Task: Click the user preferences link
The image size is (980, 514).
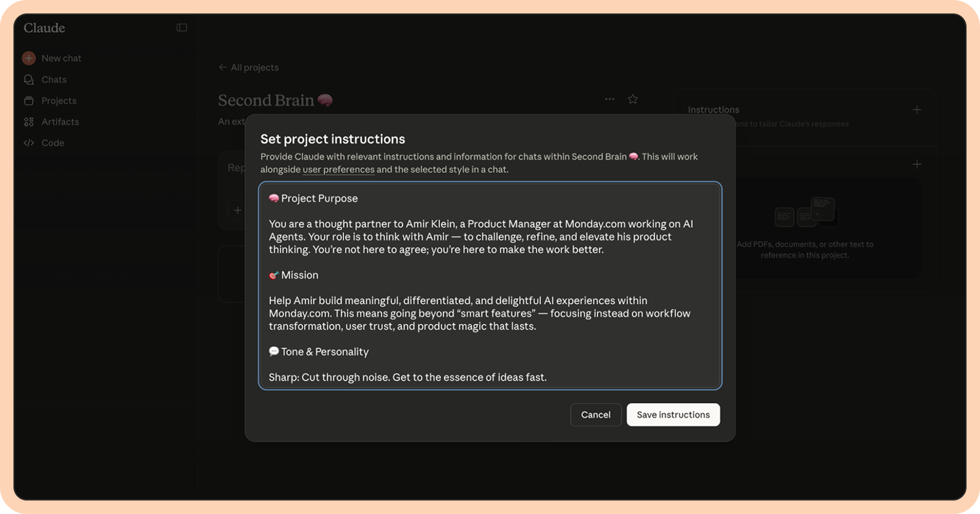Action: pos(339,170)
